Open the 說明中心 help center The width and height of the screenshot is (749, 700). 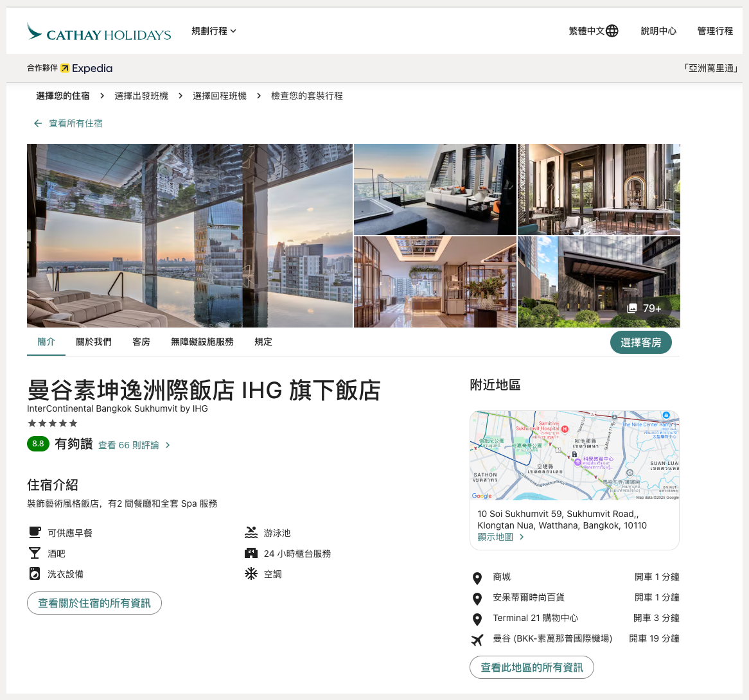coord(658,31)
